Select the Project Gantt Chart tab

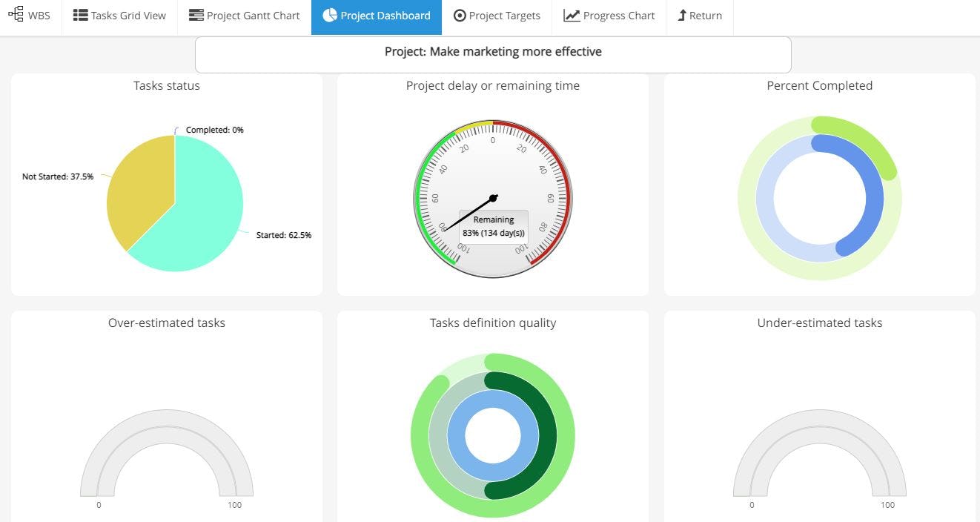245,15
